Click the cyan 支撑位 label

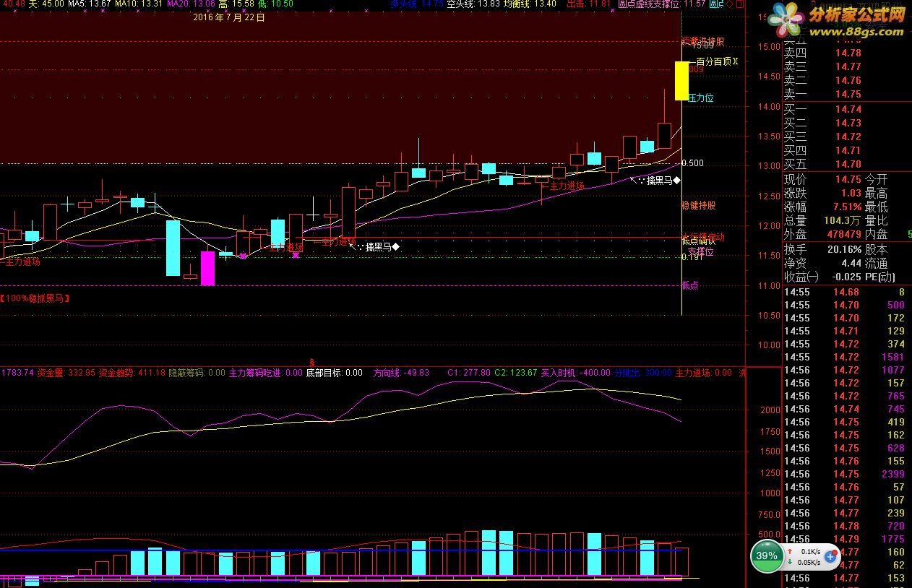coord(701,251)
